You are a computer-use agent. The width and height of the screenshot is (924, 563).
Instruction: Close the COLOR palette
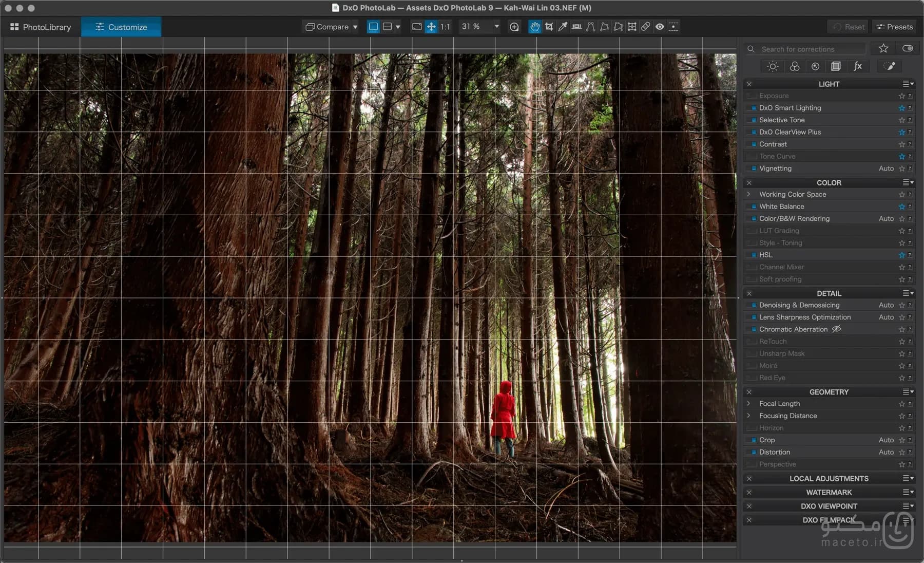click(x=749, y=182)
